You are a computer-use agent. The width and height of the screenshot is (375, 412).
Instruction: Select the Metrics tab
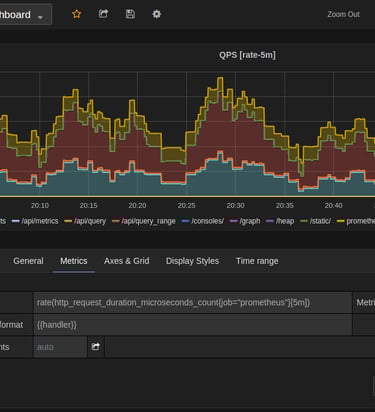click(x=74, y=261)
